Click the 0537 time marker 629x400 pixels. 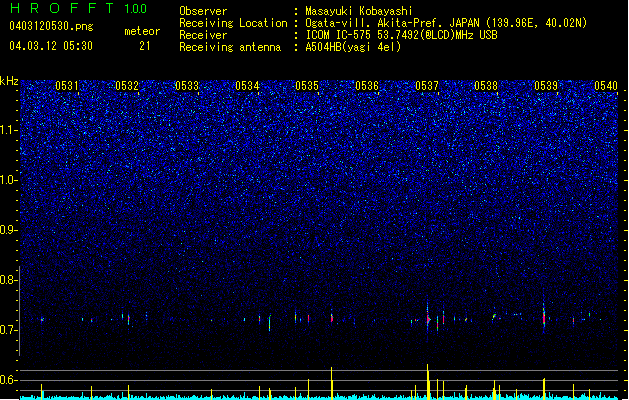coord(427,86)
